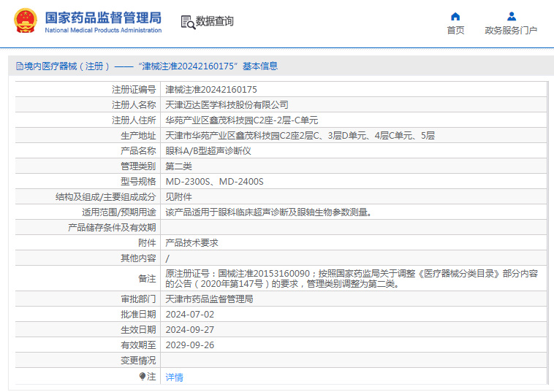
Task: Select model value MD-2300S、MD-2400S
Action: [x=214, y=182]
